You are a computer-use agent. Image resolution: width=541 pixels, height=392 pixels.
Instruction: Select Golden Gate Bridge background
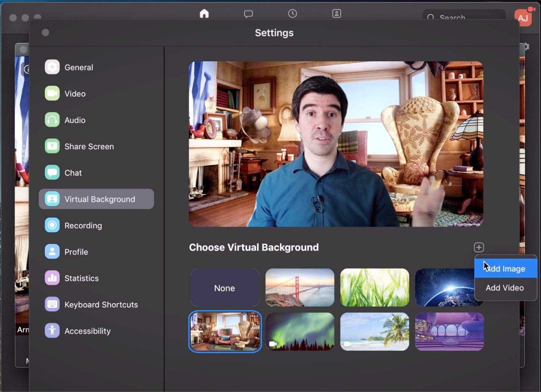tap(300, 288)
